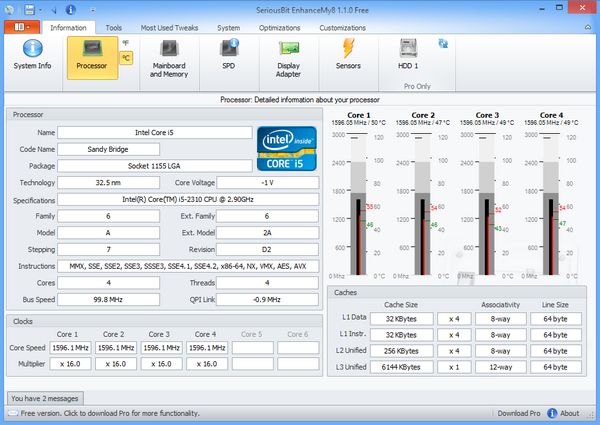The width and height of the screenshot is (600, 425).
Task: Select the Processor ribbon icon
Action: point(92,58)
